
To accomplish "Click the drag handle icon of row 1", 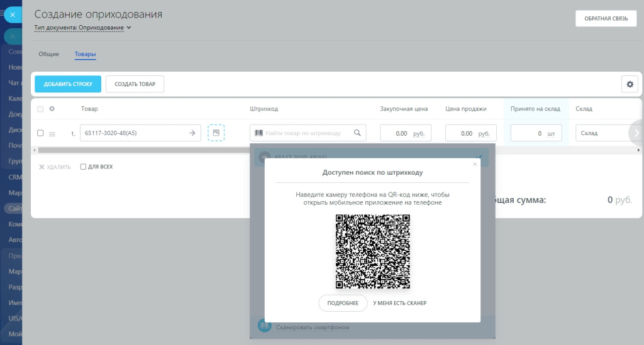I will click(x=53, y=134).
